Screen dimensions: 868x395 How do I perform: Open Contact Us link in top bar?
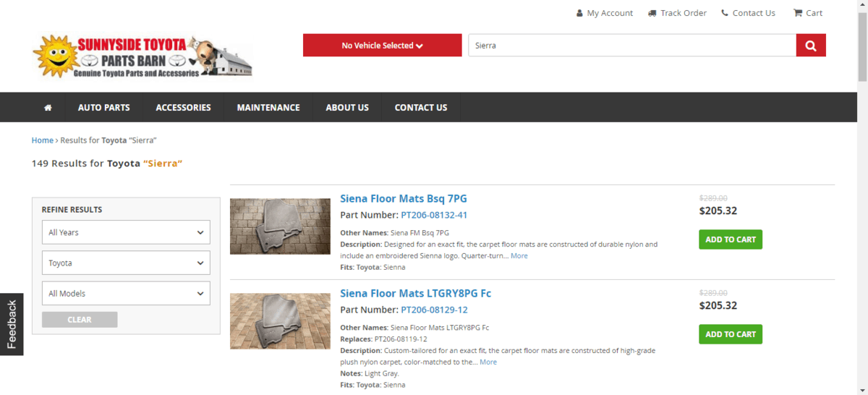tap(748, 13)
